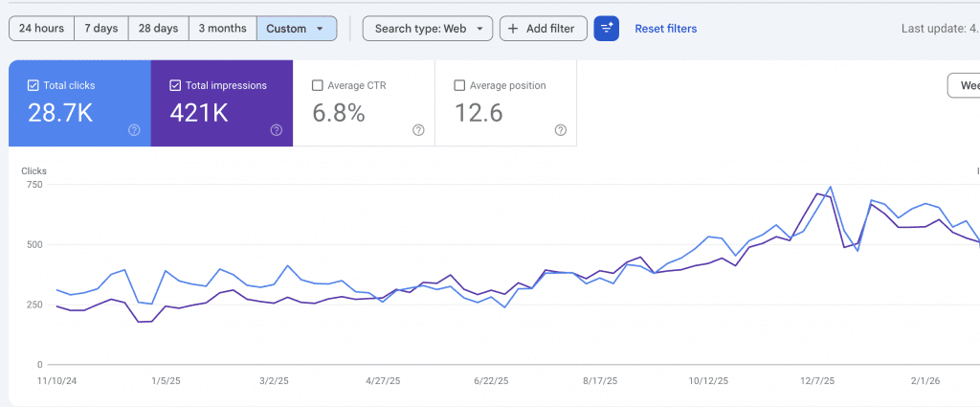Click the chart peak near 12/7/25
The width and height of the screenshot is (980, 407).
(x=830, y=187)
